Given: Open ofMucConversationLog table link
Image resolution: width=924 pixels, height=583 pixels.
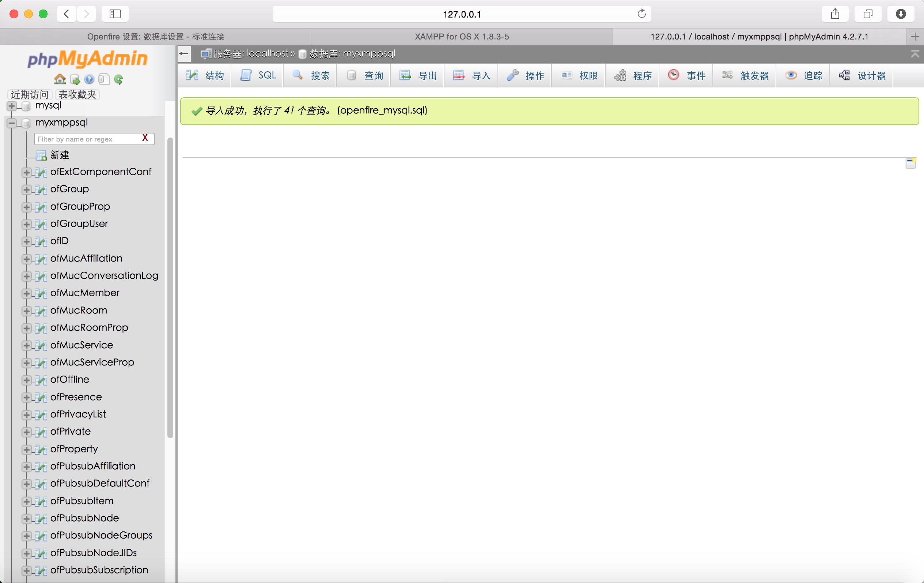Looking at the screenshot, I should pyautogui.click(x=105, y=276).
